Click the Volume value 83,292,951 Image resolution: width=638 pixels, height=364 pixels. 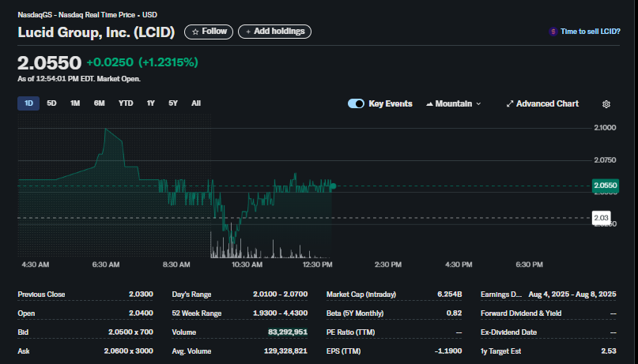pyautogui.click(x=287, y=332)
